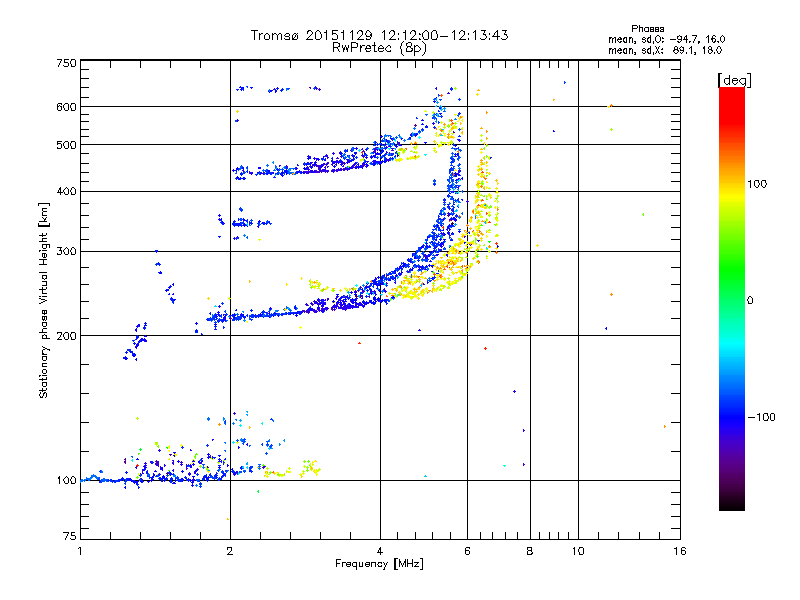
Task: Click the "[deg]" label above the color bar
Action: click(x=734, y=80)
